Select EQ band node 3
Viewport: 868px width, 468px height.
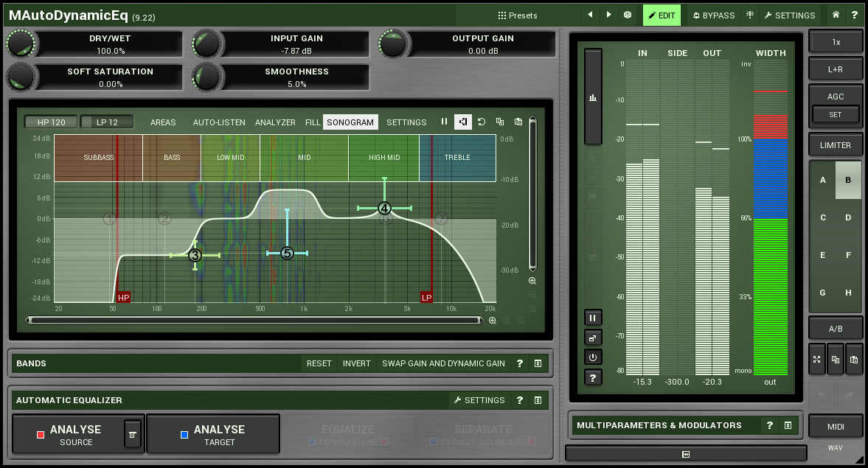(x=195, y=256)
